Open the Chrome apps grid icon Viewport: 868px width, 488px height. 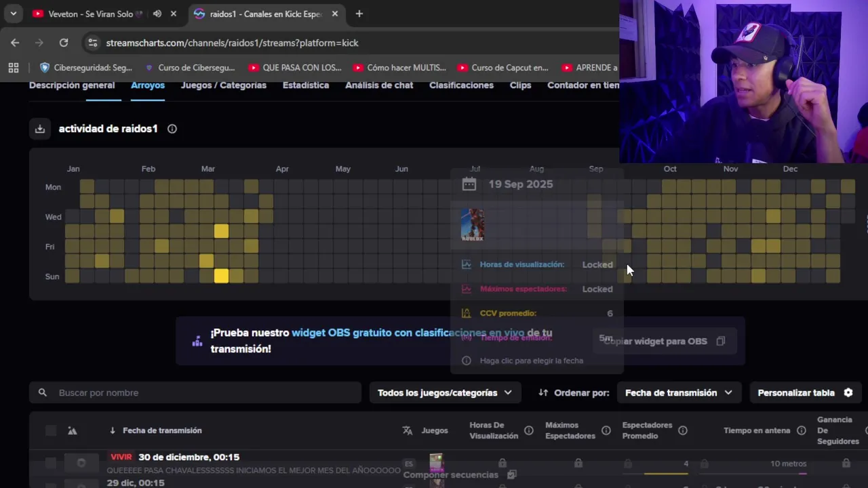[x=13, y=68]
